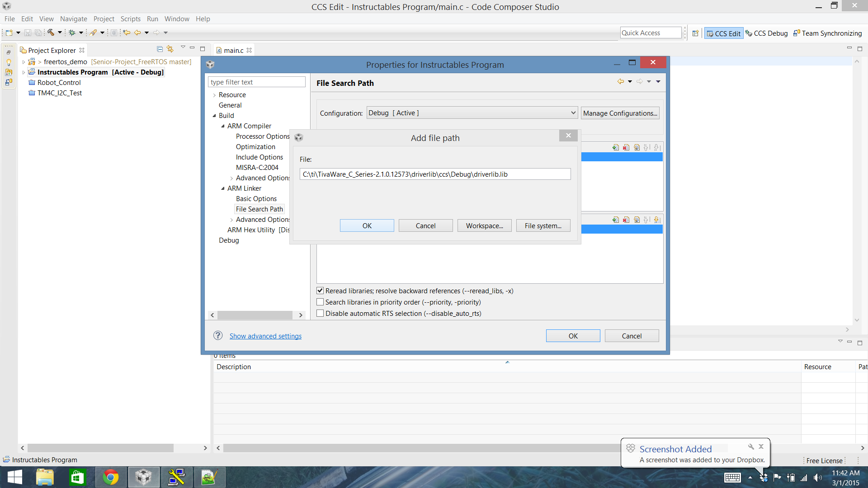The height and width of the screenshot is (488, 868).
Task: Collapse the Build node in the properties tree
Action: tap(214, 116)
